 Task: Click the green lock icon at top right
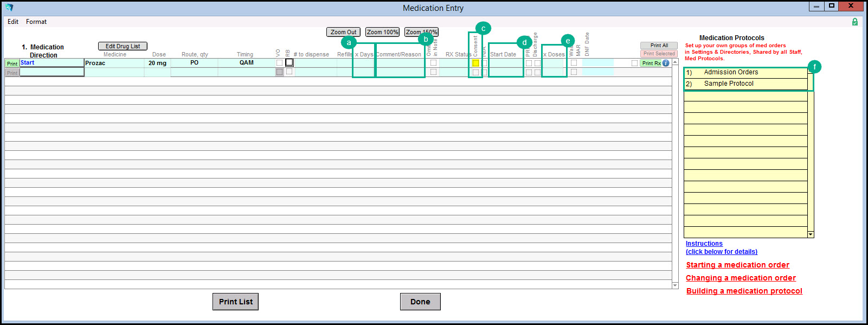(855, 22)
